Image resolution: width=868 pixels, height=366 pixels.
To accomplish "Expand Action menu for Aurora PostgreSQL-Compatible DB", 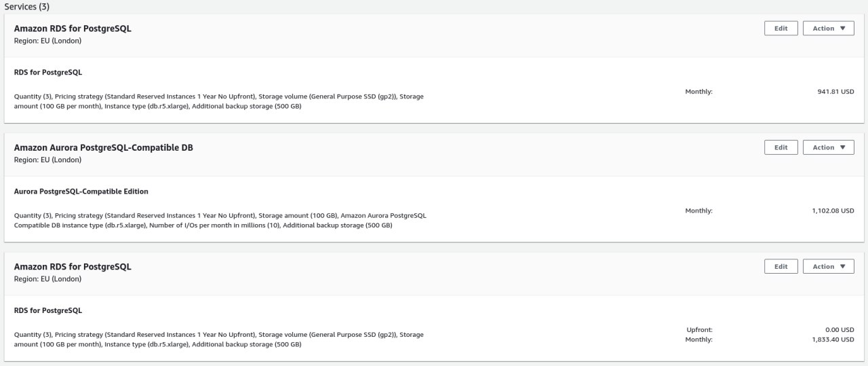I will pyautogui.click(x=829, y=147).
